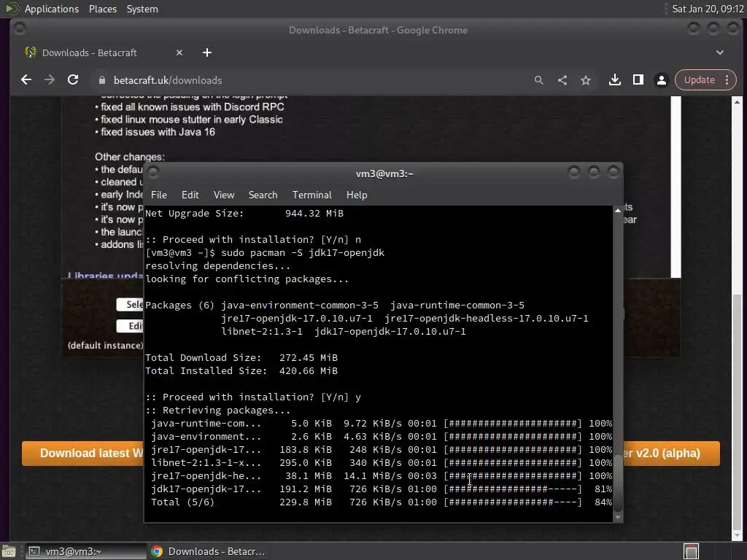
Task: Click 'Net Upgrade Size' line
Action: pos(244,214)
